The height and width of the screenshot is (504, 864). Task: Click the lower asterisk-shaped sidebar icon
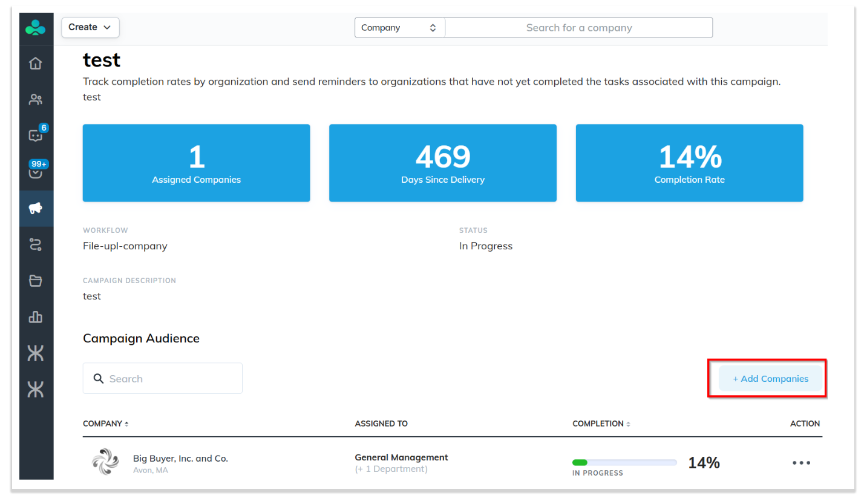[36, 390]
